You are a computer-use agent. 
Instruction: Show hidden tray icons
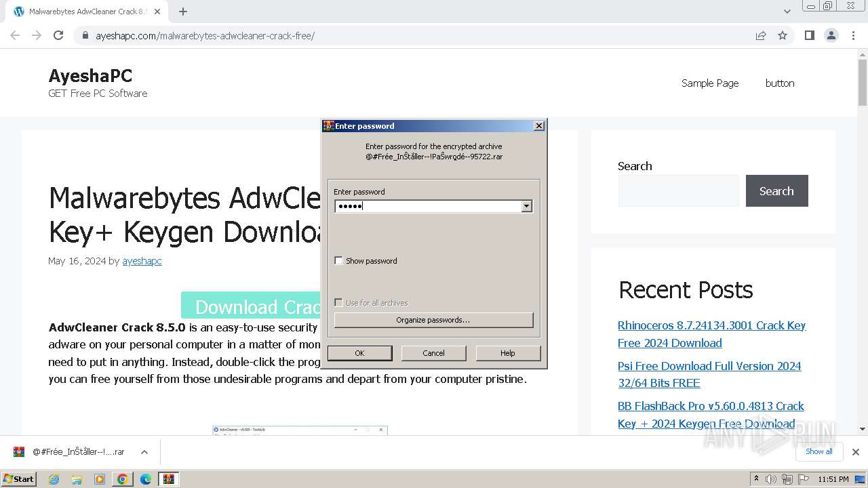click(756, 479)
